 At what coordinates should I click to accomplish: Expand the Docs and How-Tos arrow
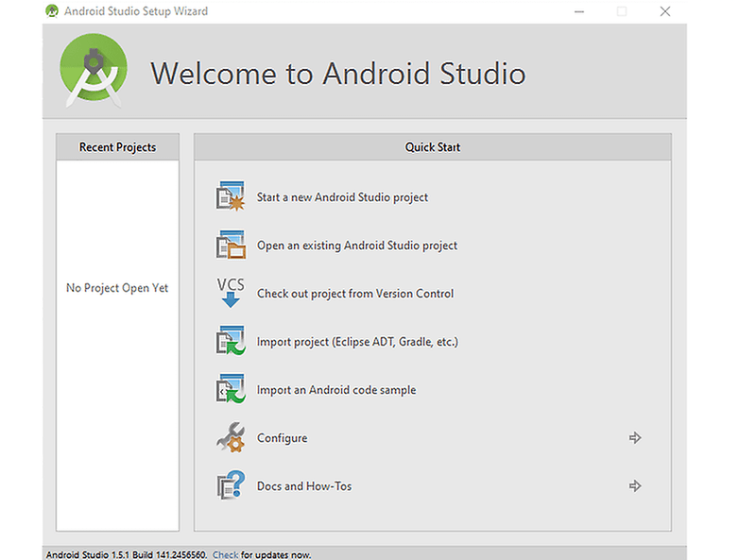[x=635, y=485]
